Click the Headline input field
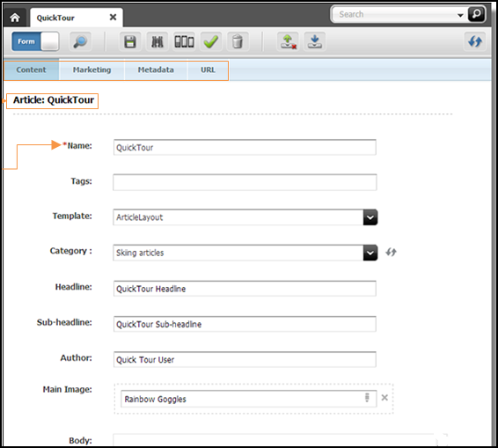 tap(245, 289)
